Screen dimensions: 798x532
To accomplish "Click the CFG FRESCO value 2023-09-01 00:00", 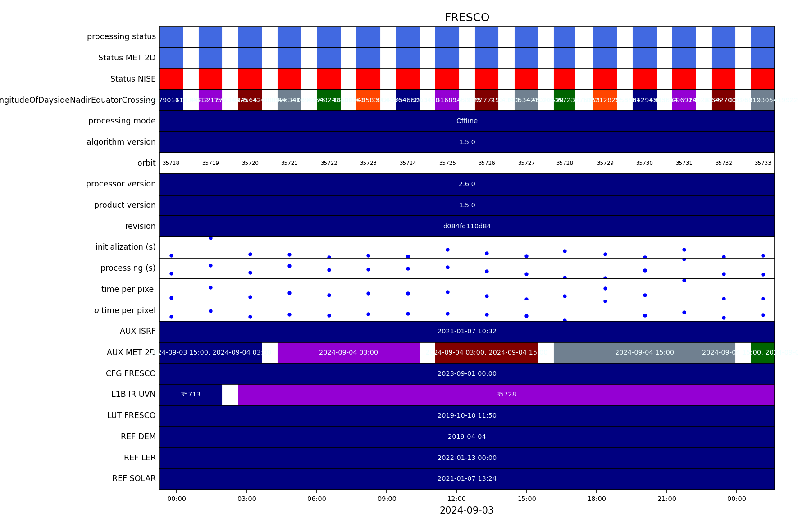I will 467,374.
